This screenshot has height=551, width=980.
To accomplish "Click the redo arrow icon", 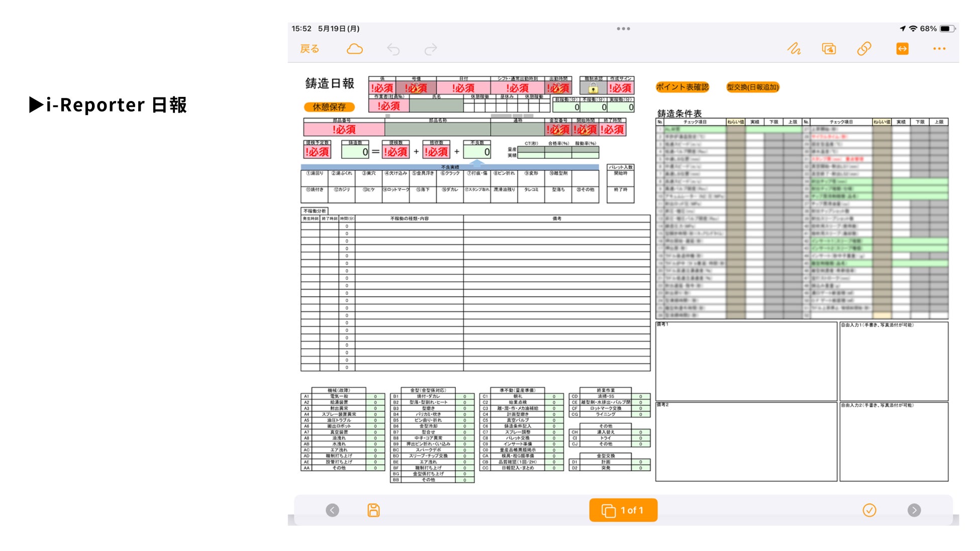I will coord(431,49).
